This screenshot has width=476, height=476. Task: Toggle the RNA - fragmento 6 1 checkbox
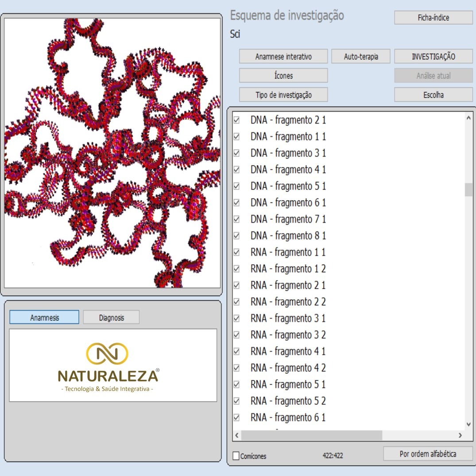[x=236, y=418]
